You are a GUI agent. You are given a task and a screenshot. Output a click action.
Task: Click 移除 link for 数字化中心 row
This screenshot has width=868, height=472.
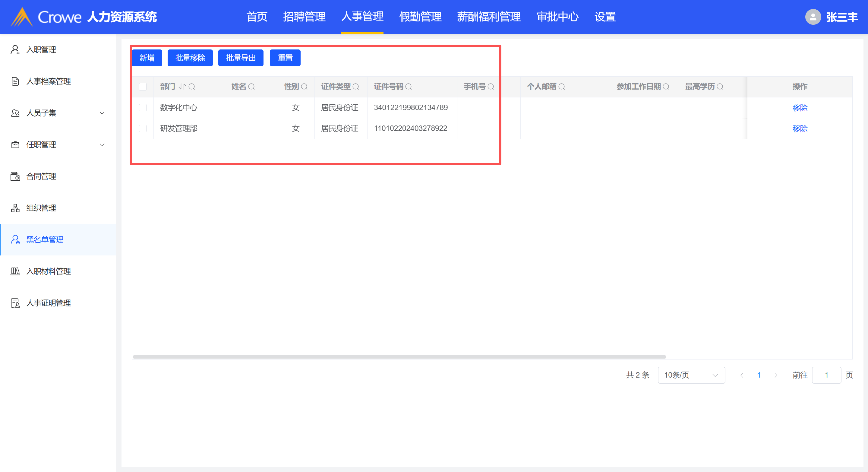[x=800, y=108]
